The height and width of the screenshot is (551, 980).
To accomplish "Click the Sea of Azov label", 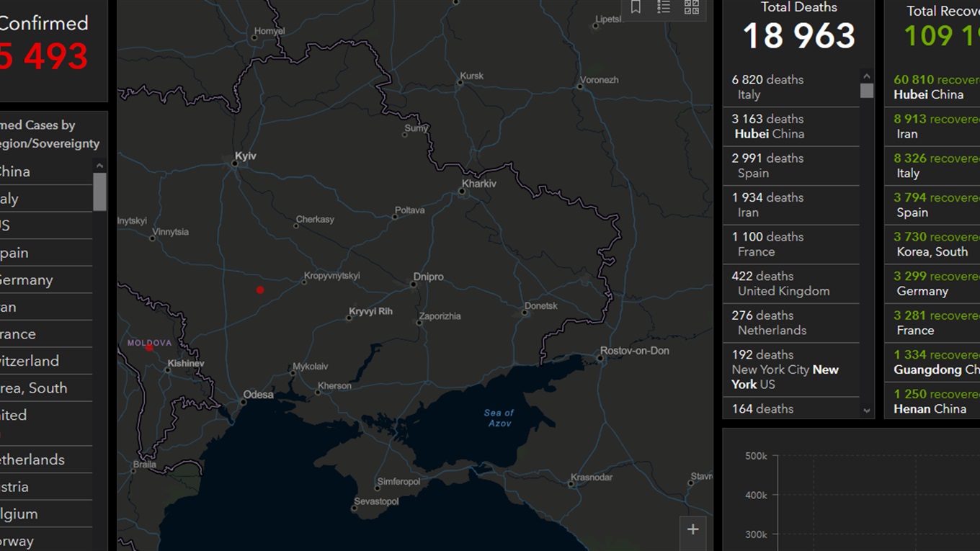I will click(x=499, y=418).
